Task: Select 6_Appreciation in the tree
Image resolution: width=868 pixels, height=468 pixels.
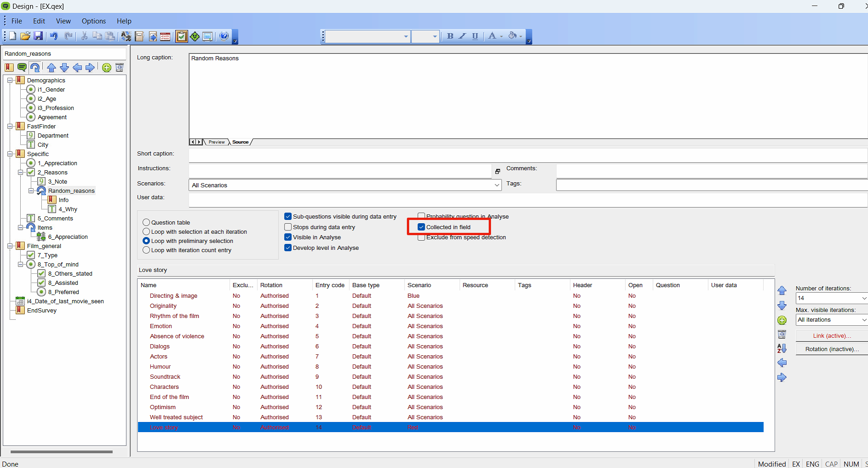Action: click(x=68, y=237)
